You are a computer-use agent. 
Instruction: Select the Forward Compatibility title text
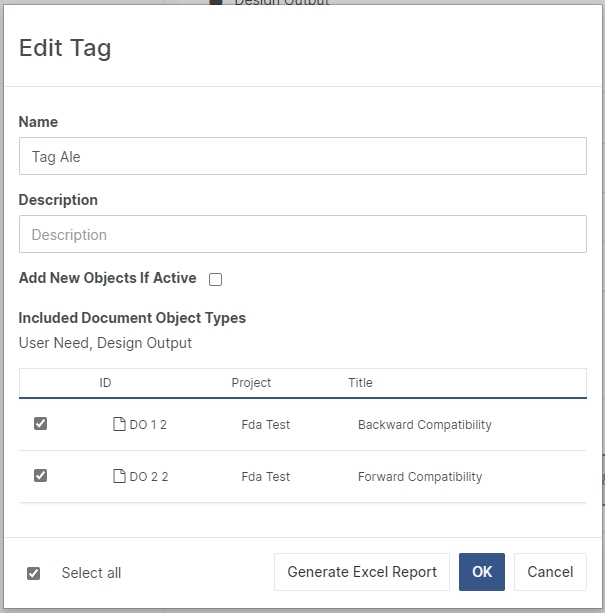point(420,477)
